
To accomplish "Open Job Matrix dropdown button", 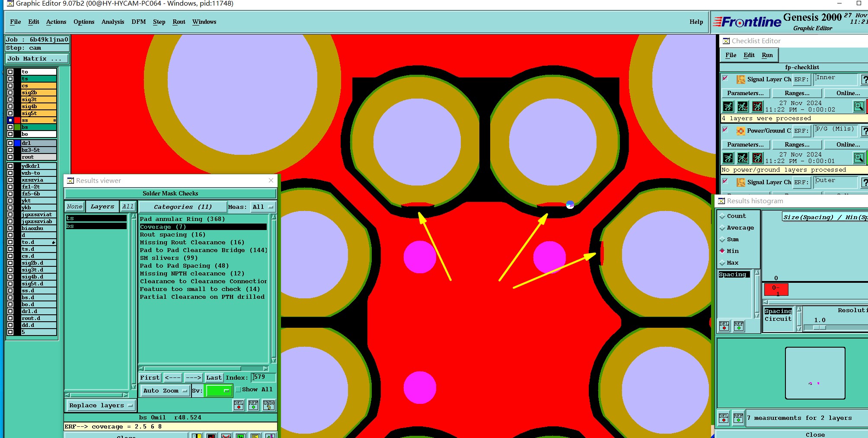I will click(x=37, y=59).
